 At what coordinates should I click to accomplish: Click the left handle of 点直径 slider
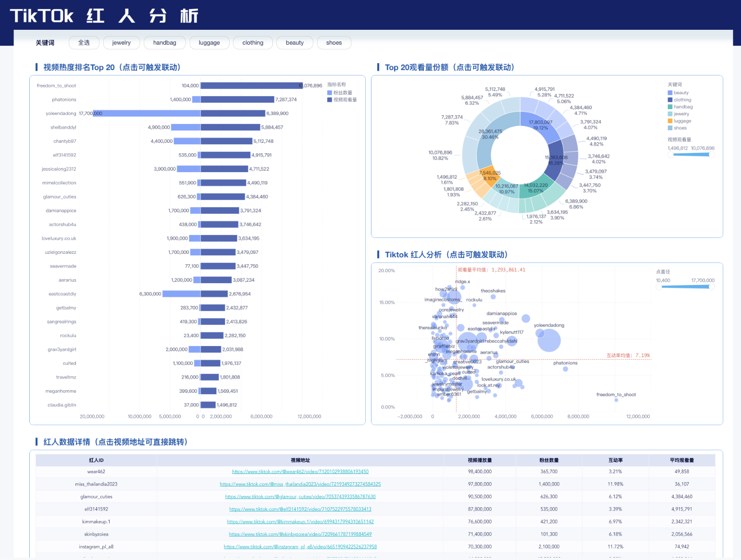pos(659,287)
